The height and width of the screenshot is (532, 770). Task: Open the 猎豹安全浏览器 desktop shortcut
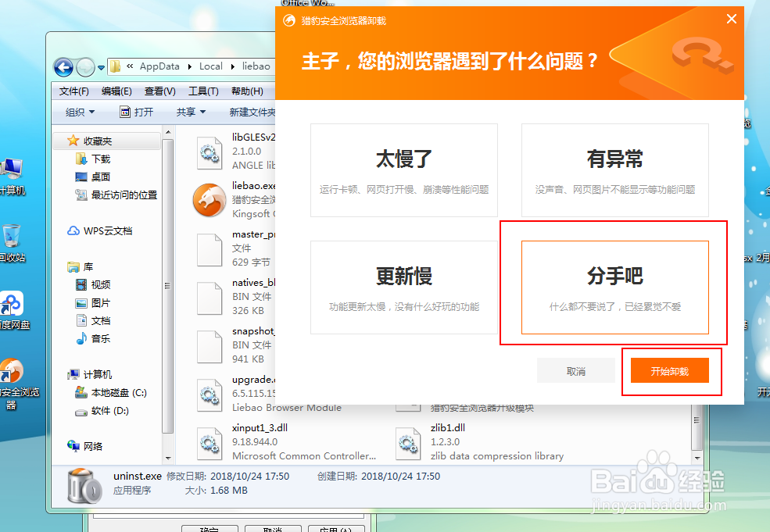(x=18, y=384)
